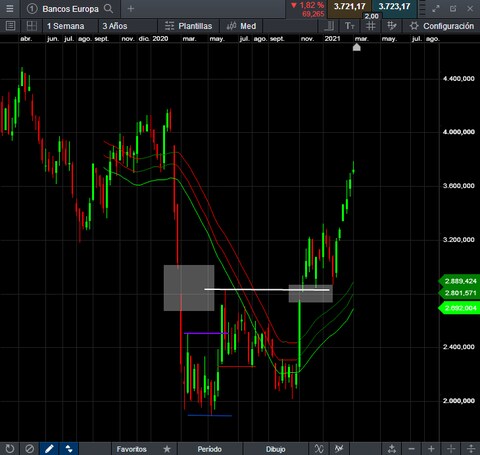This screenshot has width=480, height=455.
Task: Click the reset chart circular arrow icon
Action: (x=10, y=449)
